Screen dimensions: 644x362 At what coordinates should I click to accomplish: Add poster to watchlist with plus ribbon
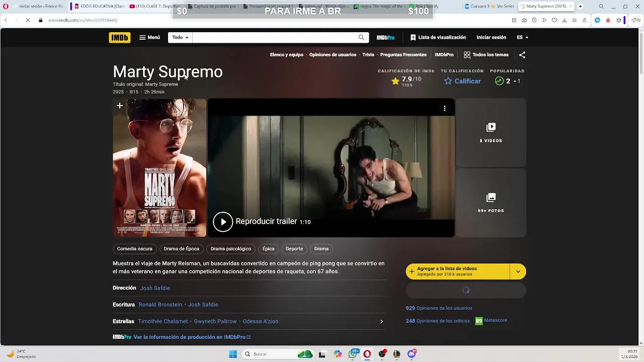119,106
